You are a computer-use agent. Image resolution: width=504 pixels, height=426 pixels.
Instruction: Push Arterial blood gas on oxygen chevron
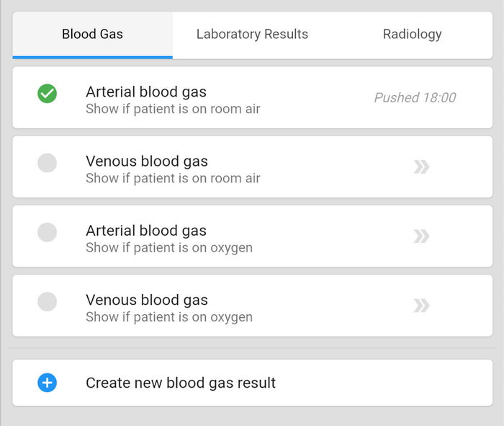(421, 236)
